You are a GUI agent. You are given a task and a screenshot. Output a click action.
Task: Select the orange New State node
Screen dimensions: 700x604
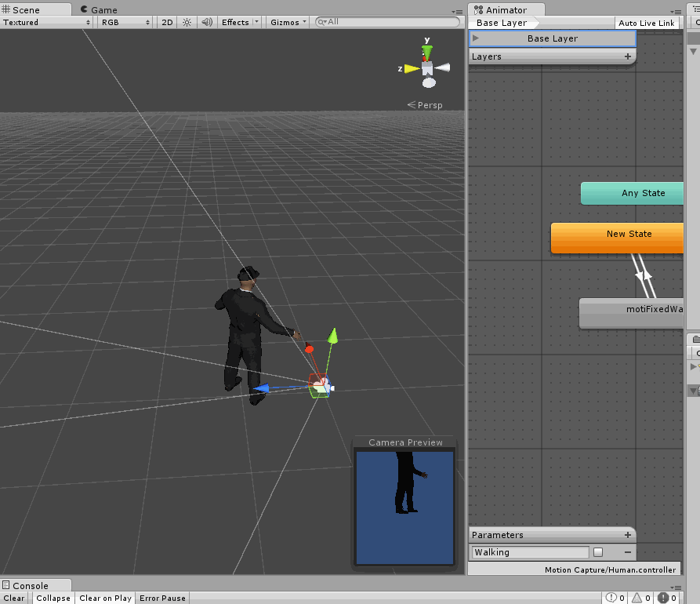click(618, 238)
